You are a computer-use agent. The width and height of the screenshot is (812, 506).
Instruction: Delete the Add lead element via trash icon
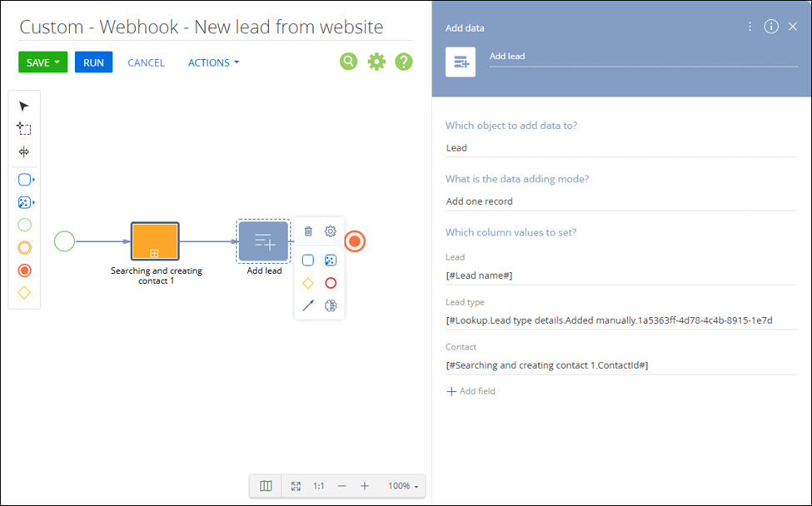coord(308,232)
